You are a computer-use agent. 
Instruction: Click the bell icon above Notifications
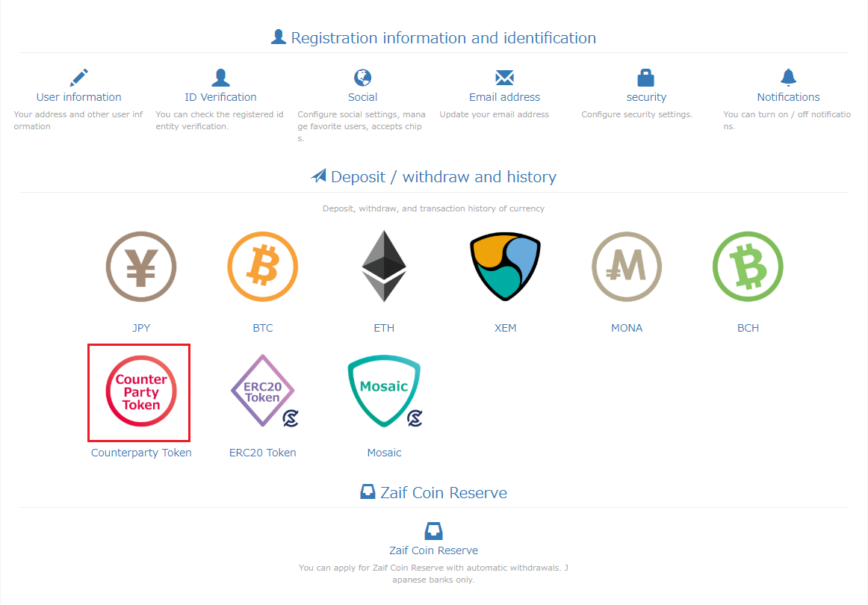[x=788, y=78]
